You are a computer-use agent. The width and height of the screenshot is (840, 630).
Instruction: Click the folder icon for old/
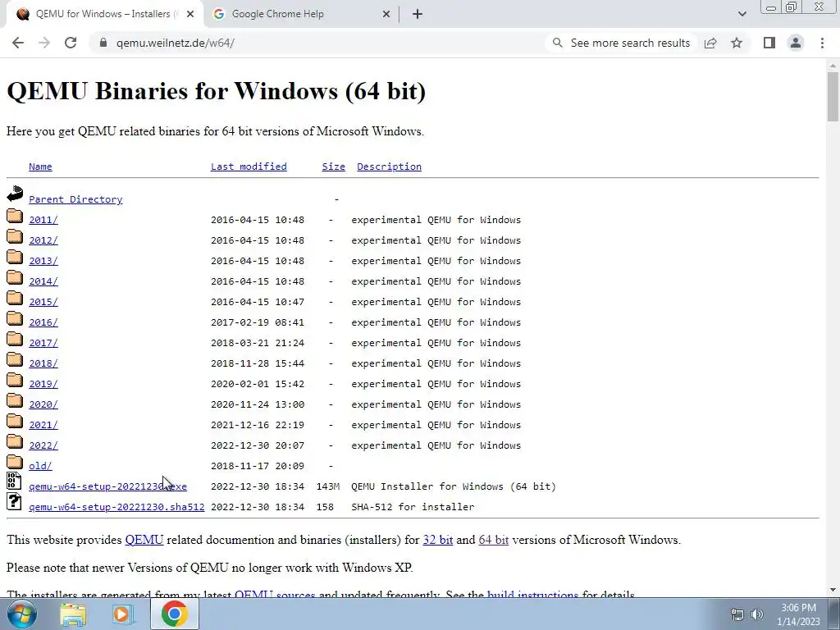pyautogui.click(x=15, y=462)
